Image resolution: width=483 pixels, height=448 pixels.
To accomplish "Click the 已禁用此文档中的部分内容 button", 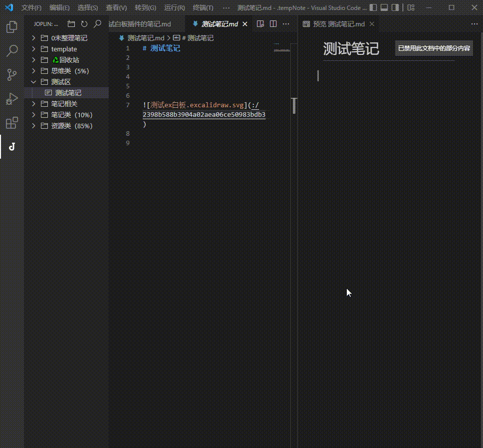I will (434, 48).
